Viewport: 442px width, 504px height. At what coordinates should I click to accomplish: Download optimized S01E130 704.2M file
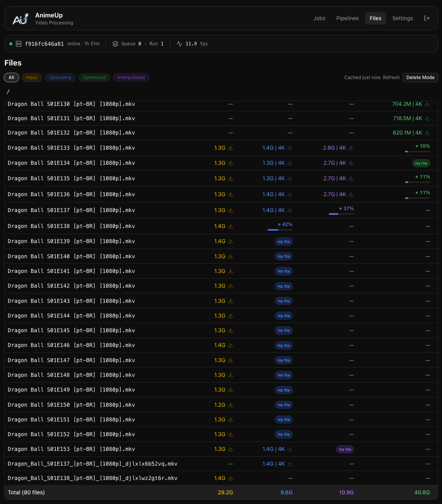[427, 104]
